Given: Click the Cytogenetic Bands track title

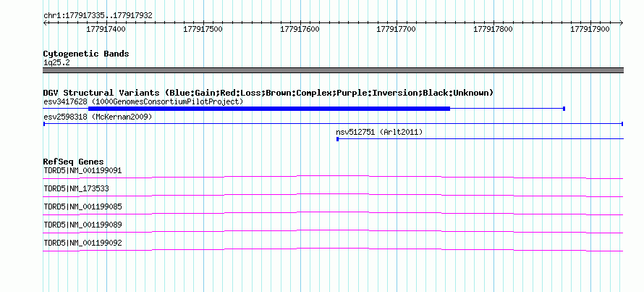Looking at the screenshot, I should pos(86,54).
